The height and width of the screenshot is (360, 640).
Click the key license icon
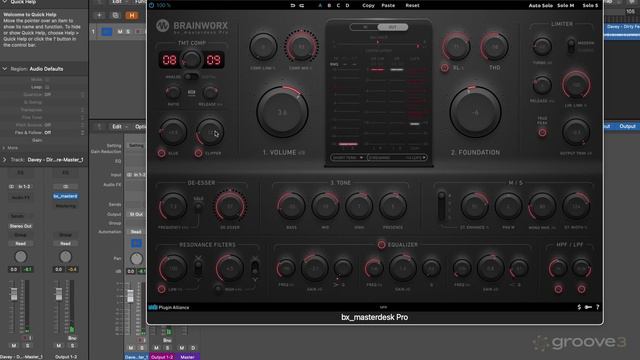click(x=588, y=307)
